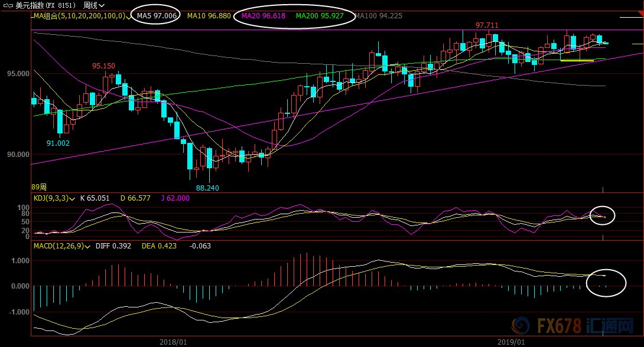The image size is (644, 347).
Task: Click the 2019/01 time axis marker
Action: tap(511, 342)
